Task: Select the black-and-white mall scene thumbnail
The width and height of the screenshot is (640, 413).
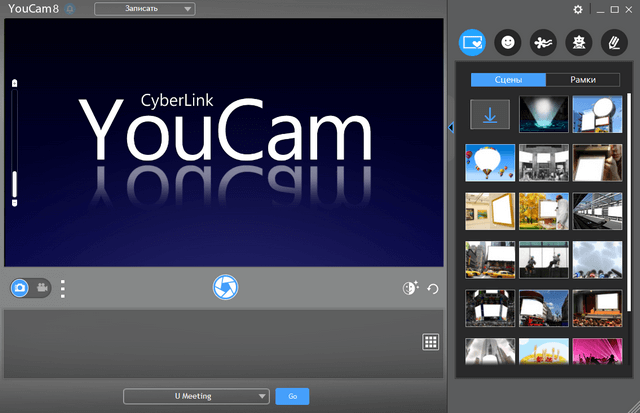Action: (x=544, y=163)
